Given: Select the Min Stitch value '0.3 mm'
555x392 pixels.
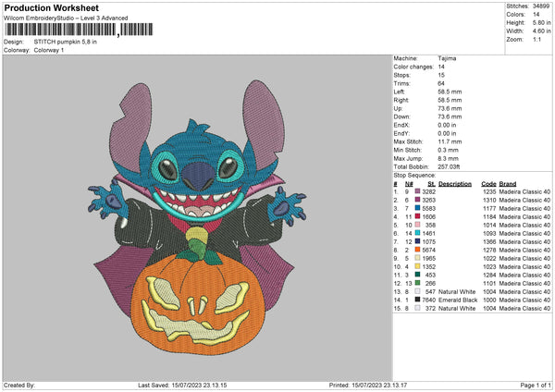Looking at the screenshot, I should pos(448,150).
